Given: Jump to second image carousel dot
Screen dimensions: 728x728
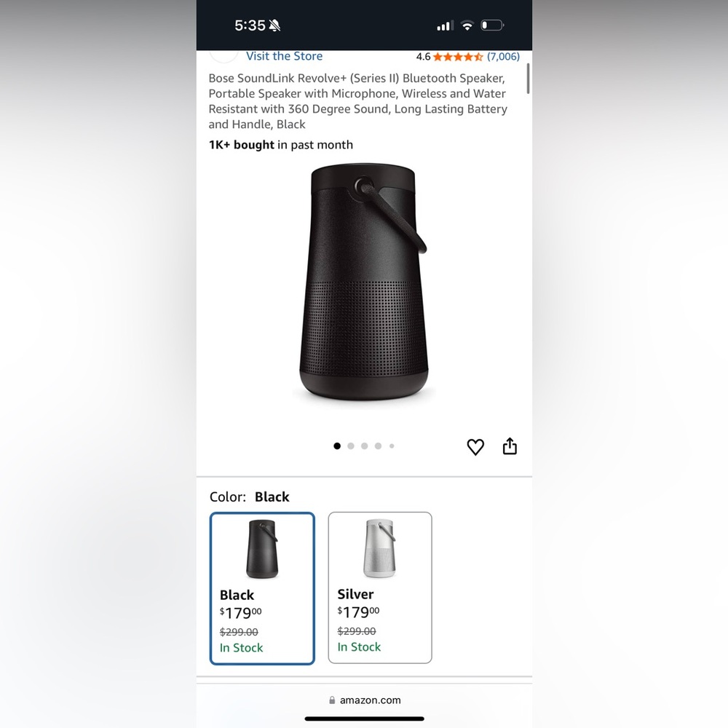Looking at the screenshot, I should tap(351, 446).
